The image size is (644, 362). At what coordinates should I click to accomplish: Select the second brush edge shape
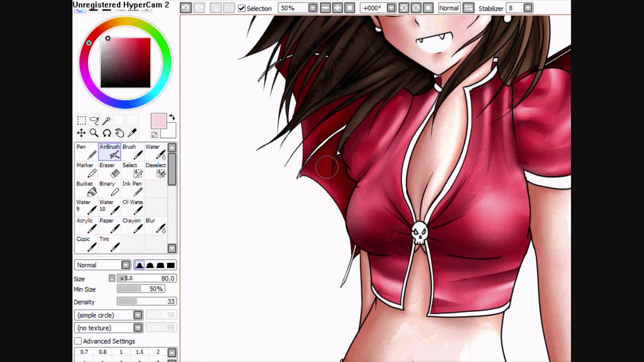(x=150, y=265)
